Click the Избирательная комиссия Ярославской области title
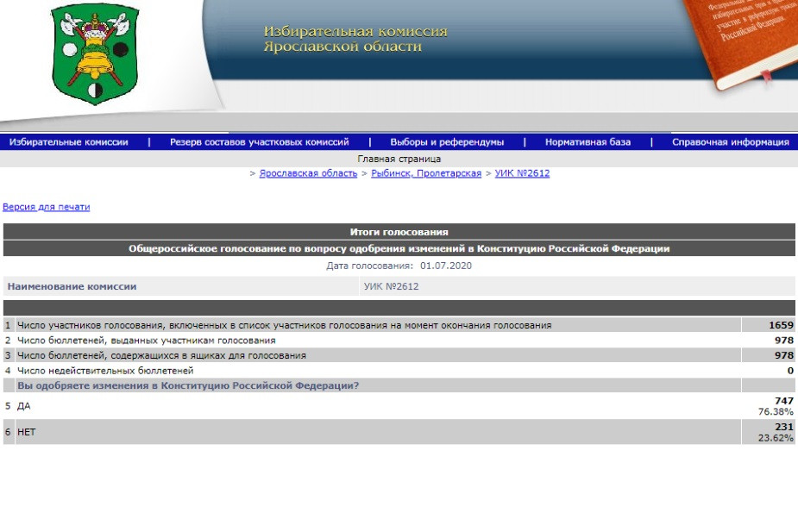This screenshot has height=532, width=798. click(x=355, y=39)
